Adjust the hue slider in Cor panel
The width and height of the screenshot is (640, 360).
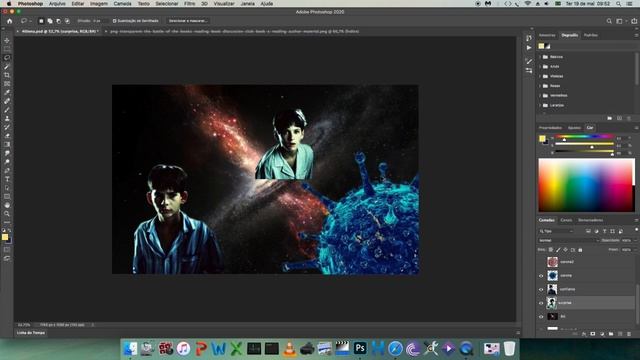coord(584,137)
